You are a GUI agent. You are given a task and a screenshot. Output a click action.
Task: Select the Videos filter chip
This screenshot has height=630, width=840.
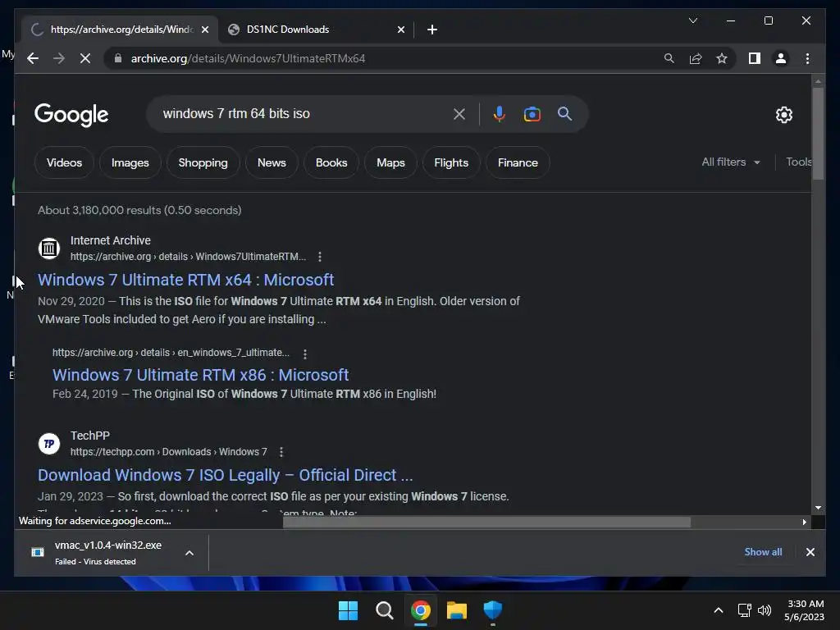click(x=64, y=162)
